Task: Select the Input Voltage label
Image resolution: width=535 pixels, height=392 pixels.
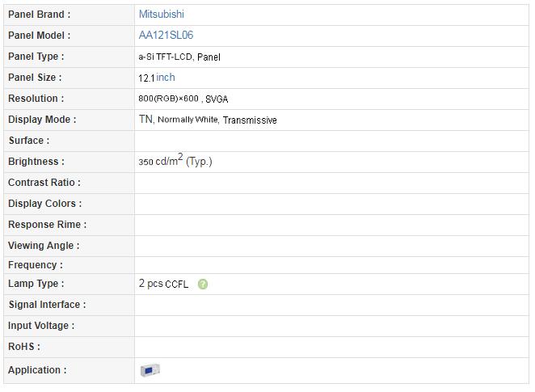Action: point(41,326)
